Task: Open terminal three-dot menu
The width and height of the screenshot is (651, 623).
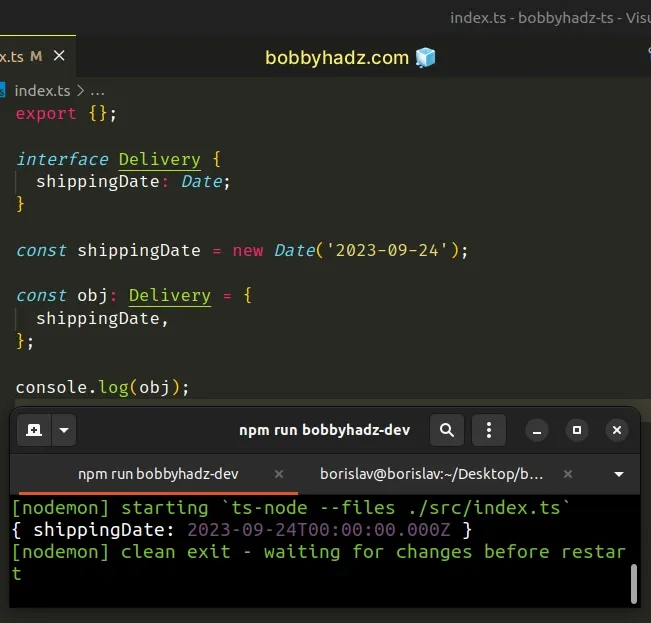Action: tap(489, 430)
